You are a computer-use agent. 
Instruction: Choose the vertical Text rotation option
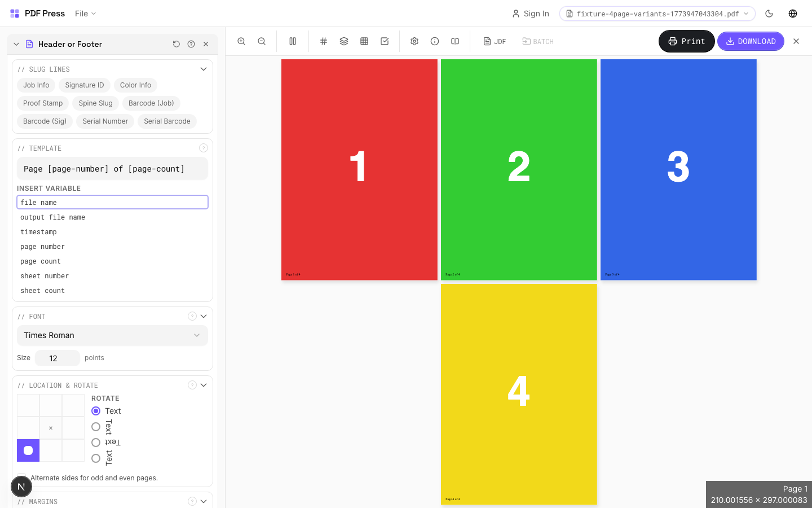pyautogui.click(x=96, y=427)
